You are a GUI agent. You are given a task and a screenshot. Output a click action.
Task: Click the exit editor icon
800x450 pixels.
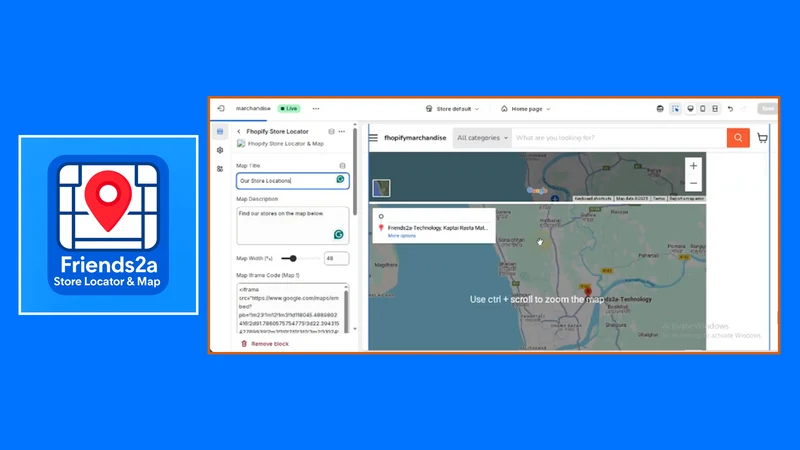221,108
